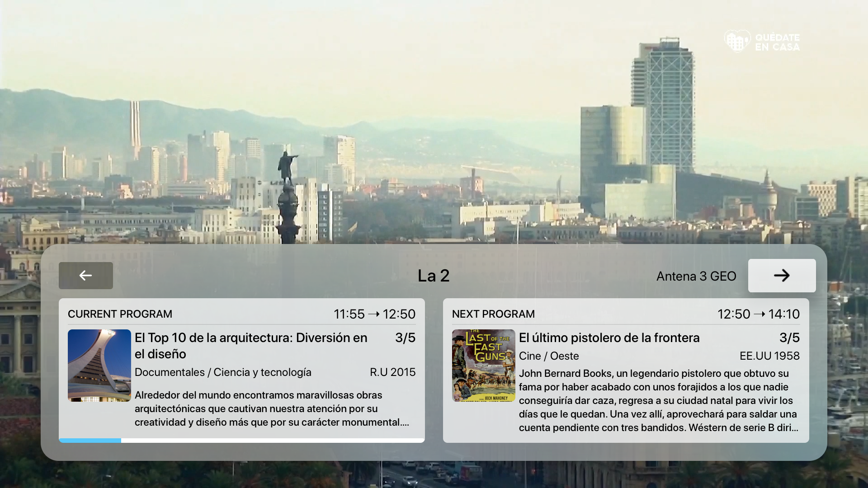This screenshot has width=868, height=488.
Task: Select the Documentales / Ciencia y tecnología genre
Action: coord(223,372)
